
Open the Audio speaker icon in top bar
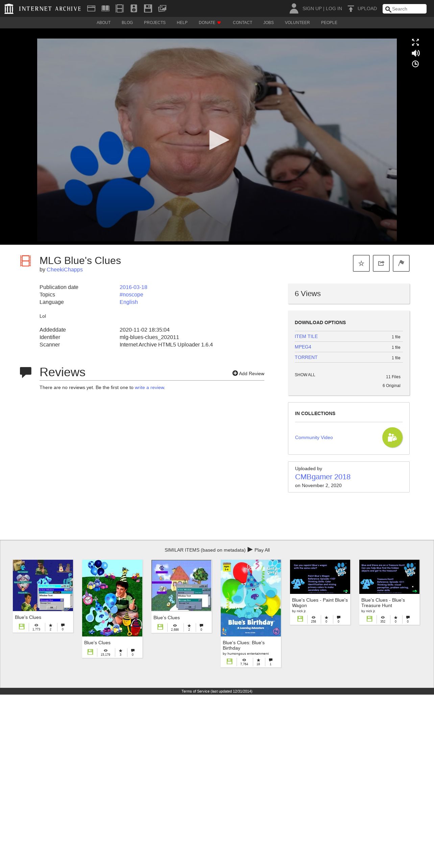[134, 8]
